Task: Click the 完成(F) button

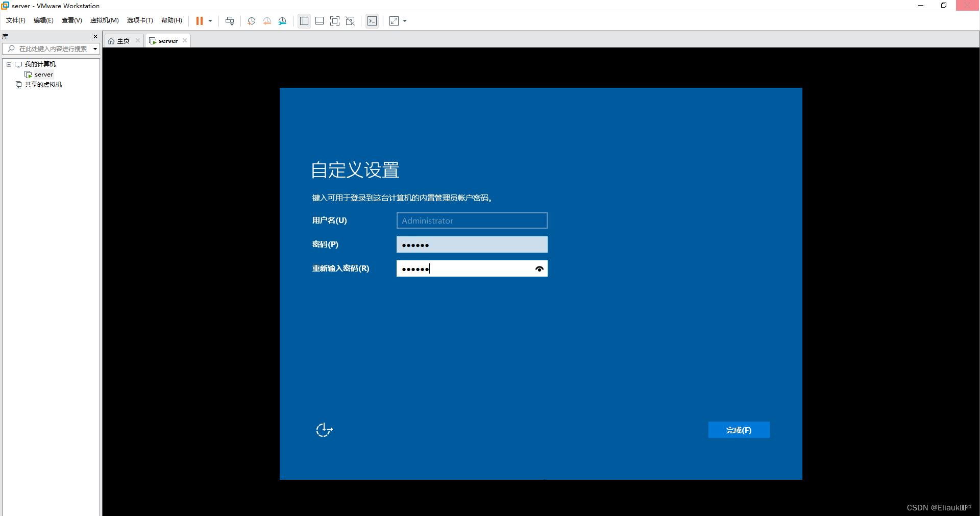Action: [x=739, y=430]
